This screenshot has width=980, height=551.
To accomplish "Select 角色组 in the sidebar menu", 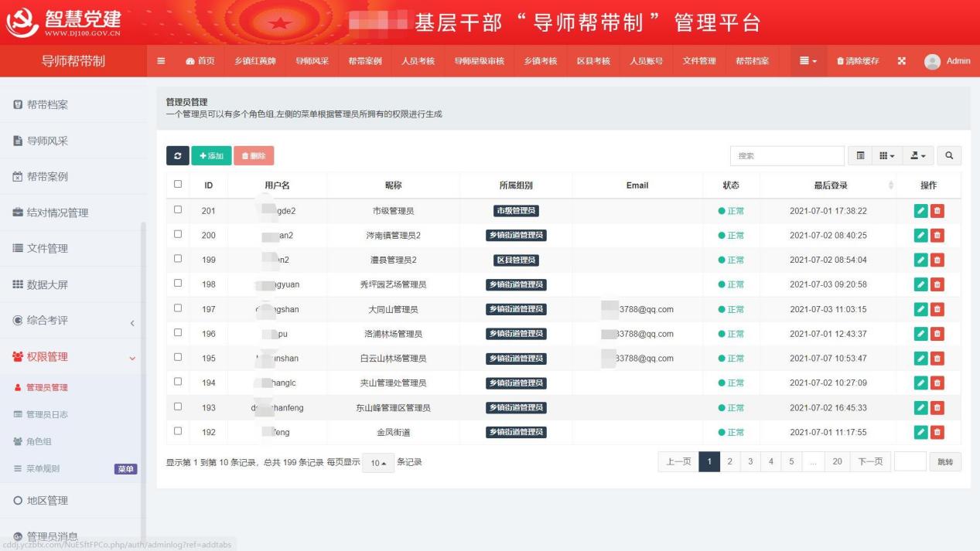I will pyautogui.click(x=39, y=441).
